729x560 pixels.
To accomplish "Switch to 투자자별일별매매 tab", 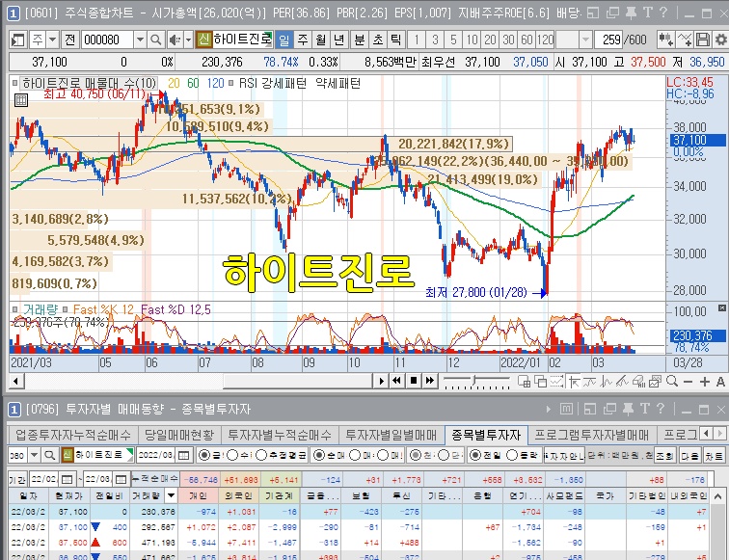I will click(x=391, y=435).
